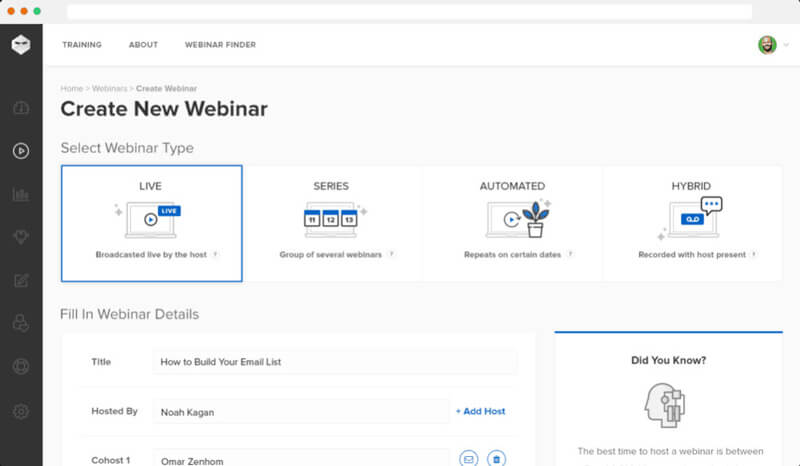The width and height of the screenshot is (800, 466).
Task: Select the AUTOMATED webinar type card
Action: click(x=512, y=223)
